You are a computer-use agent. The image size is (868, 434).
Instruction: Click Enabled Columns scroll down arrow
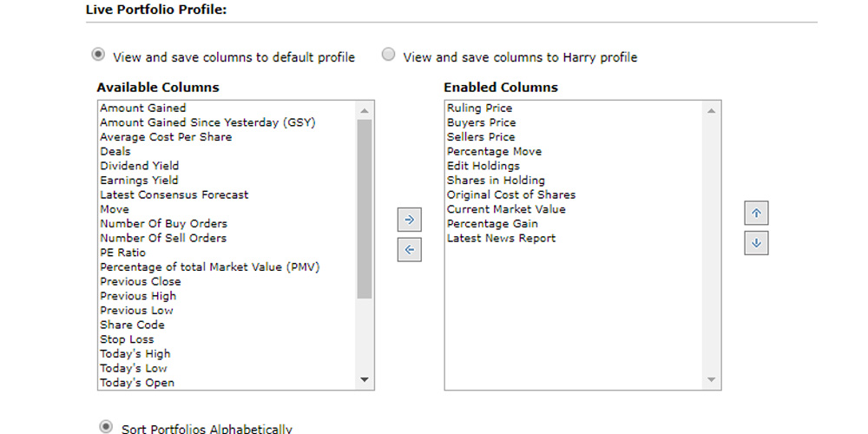coord(712,380)
